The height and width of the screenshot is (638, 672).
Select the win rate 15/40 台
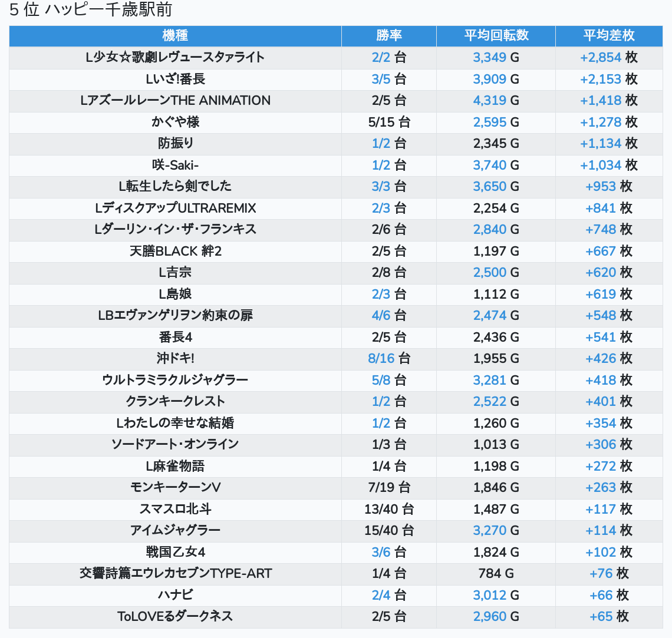388,531
